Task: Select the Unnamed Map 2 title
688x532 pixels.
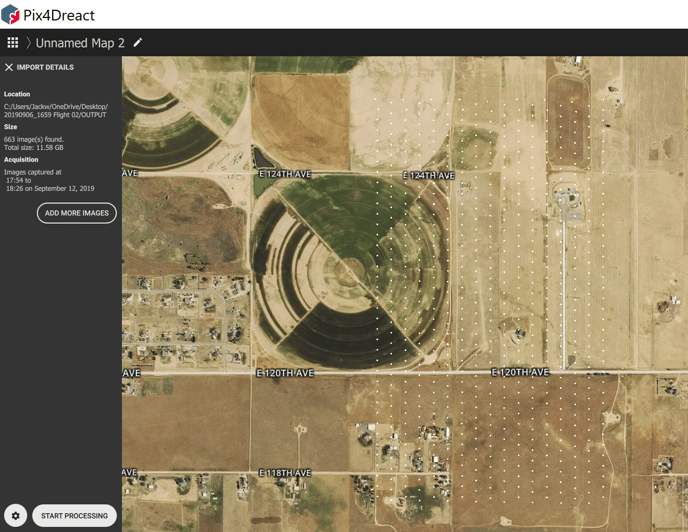Action: pyautogui.click(x=80, y=43)
